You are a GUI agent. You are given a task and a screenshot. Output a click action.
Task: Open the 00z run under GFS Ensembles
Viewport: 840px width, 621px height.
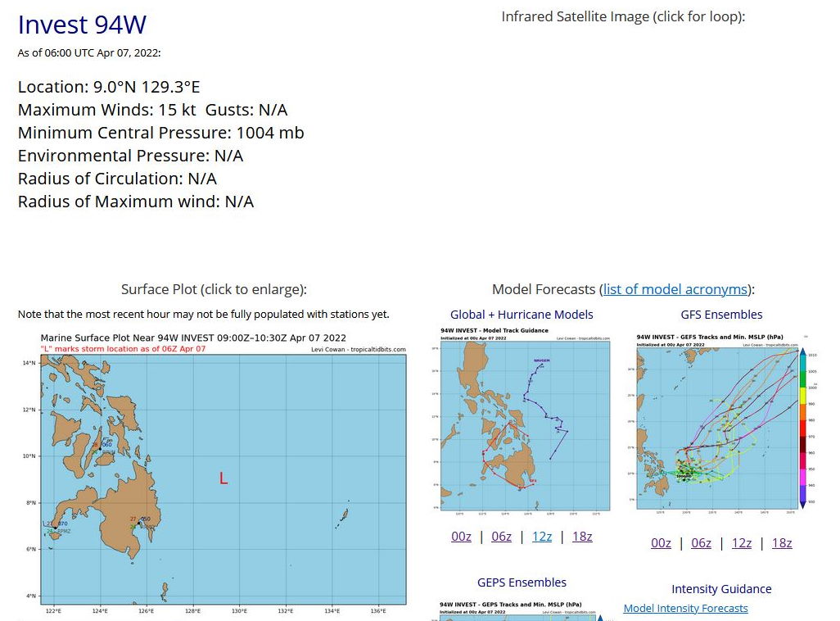pyautogui.click(x=661, y=543)
